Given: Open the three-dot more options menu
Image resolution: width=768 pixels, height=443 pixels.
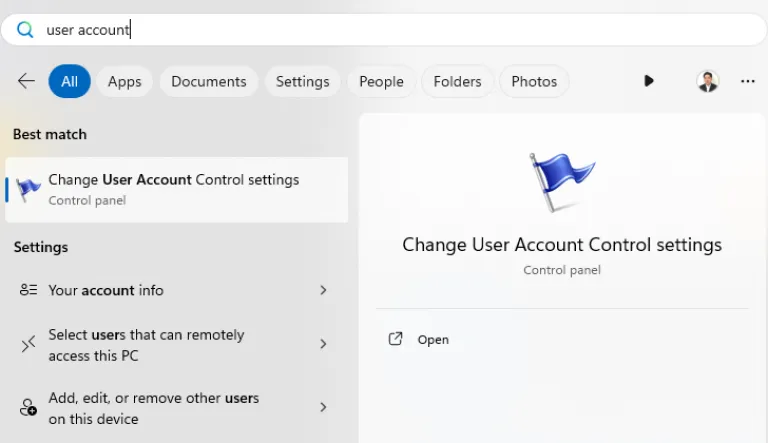Looking at the screenshot, I should (747, 82).
